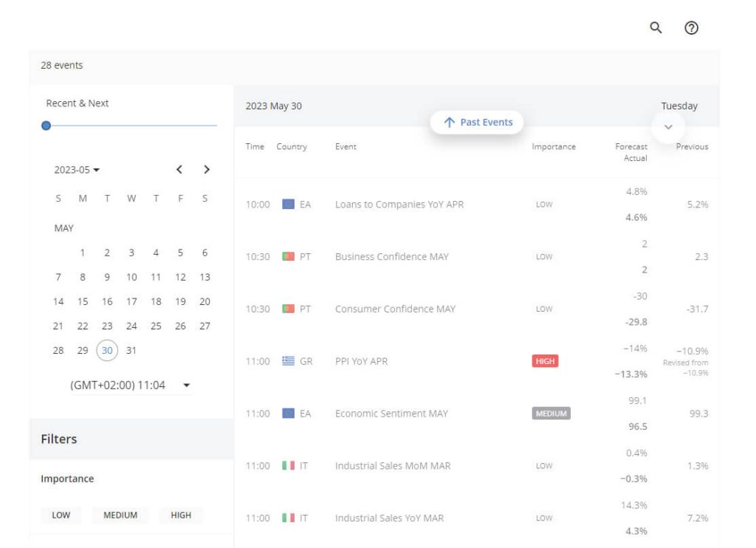Go to next month in calendar

[207, 170]
